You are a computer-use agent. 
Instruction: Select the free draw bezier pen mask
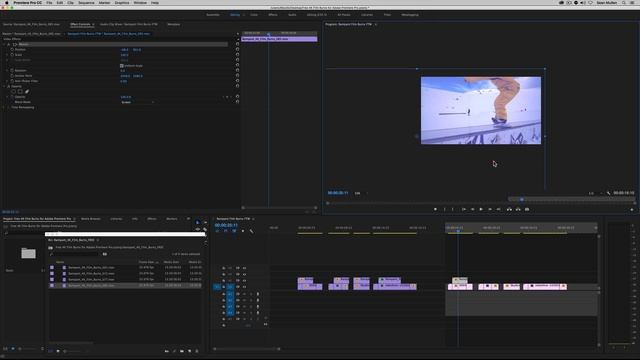[x=27, y=91]
